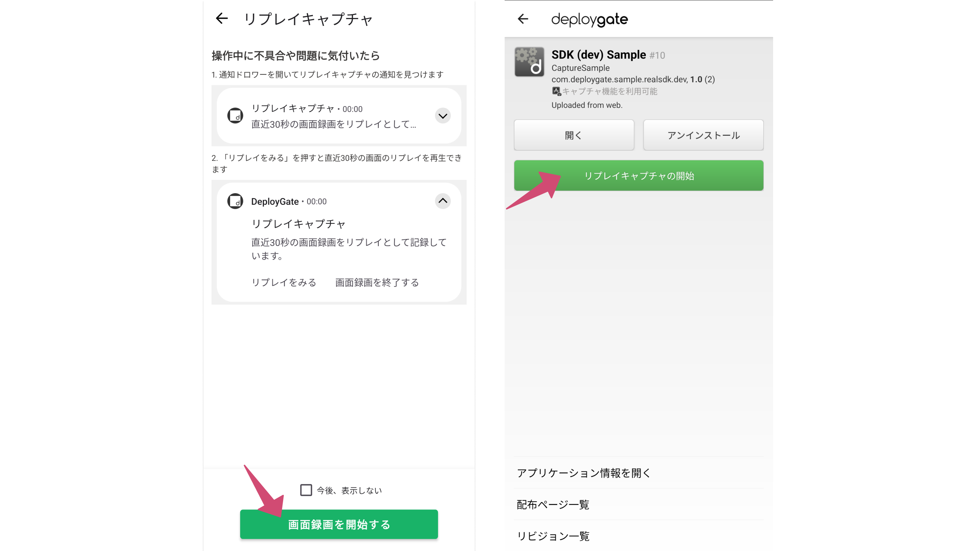Open 配布ページ一覧 menu entry

[x=553, y=504]
